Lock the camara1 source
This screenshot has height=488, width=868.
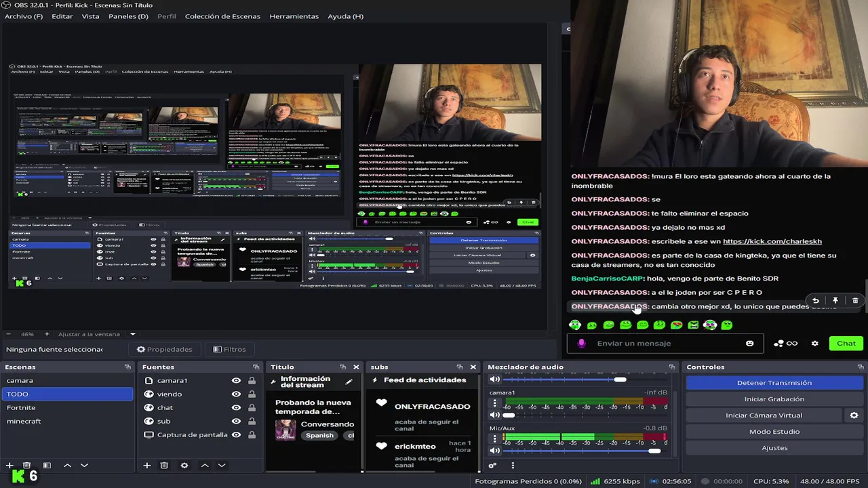point(252,381)
